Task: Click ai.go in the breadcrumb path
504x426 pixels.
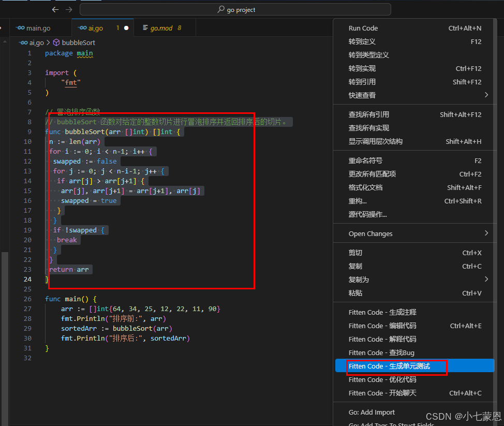Action: pyautogui.click(x=36, y=43)
